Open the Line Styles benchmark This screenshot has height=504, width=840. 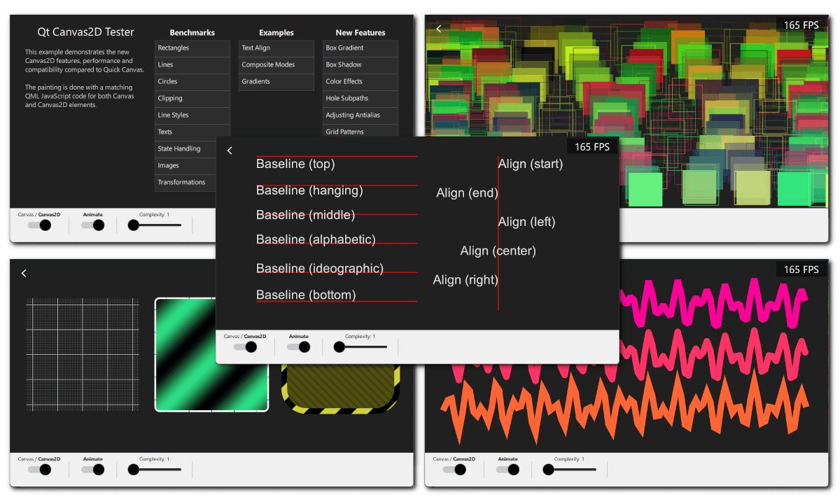coord(192,115)
